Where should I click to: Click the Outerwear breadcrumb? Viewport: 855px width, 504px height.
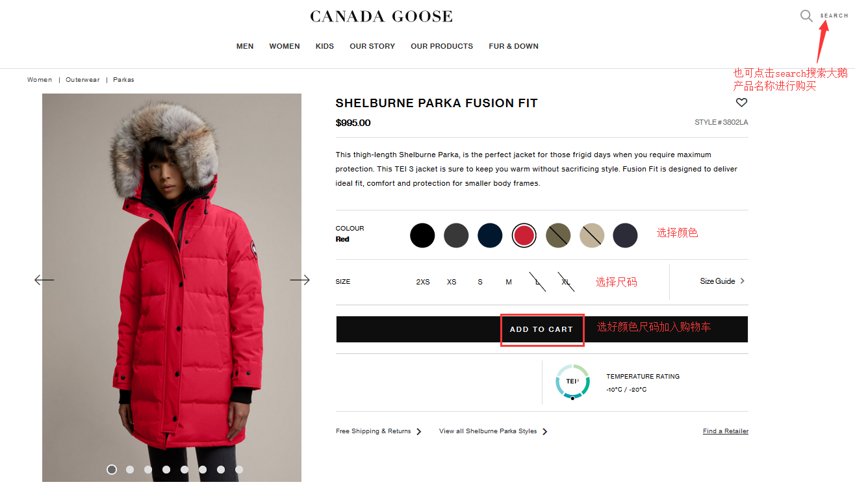pos(83,79)
